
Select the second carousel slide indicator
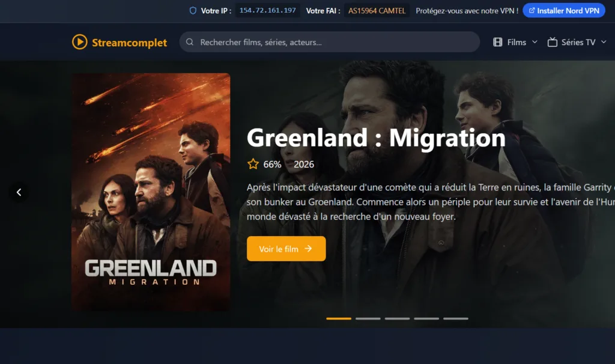(x=368, y=318)
